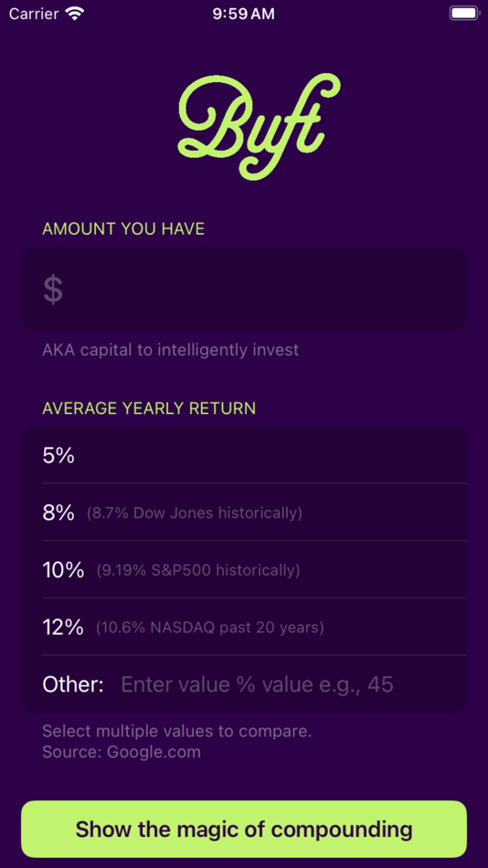Tap the Source: Google.com text

(122, 752)
